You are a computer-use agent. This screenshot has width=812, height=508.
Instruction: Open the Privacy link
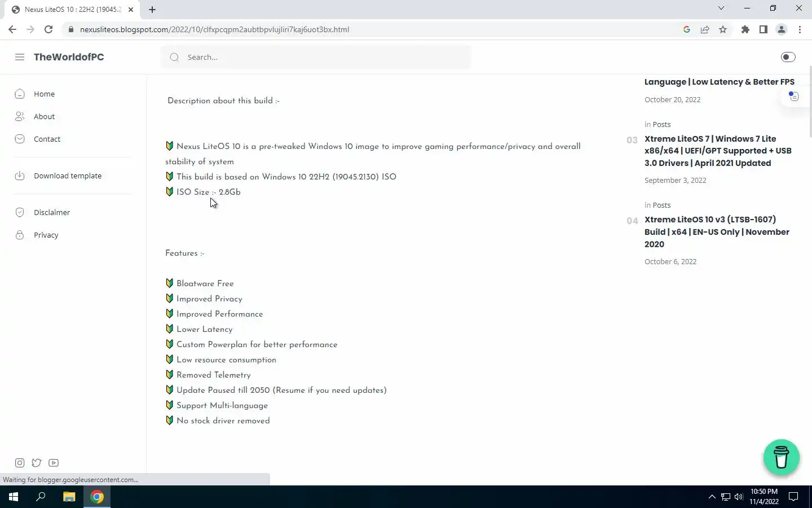[x=46, y=235]
